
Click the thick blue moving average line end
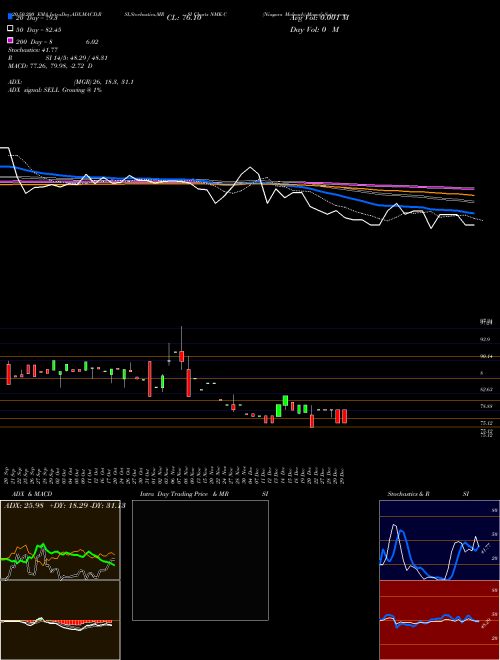(473, 213)
